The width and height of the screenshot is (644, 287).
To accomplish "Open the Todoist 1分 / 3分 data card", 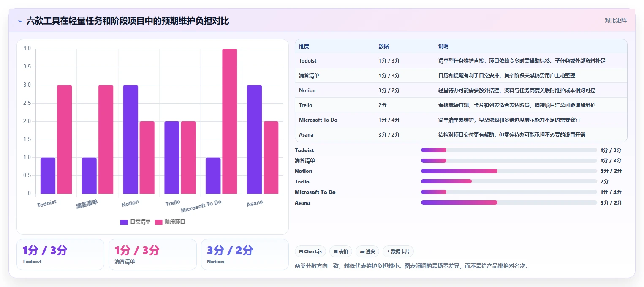I will (x=60, y=254).
